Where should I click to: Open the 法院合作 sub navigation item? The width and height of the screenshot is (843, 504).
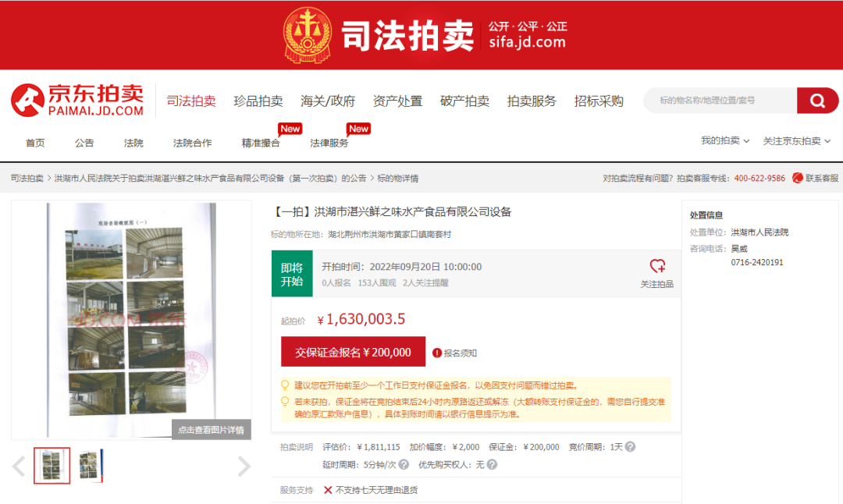click(x=193, y=143)
